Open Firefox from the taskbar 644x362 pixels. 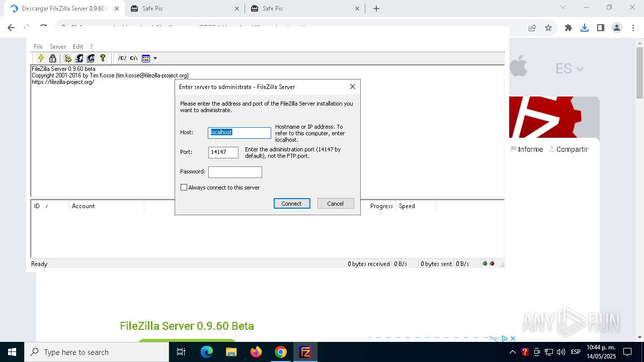pyautogui.click(x=256, y=352)
